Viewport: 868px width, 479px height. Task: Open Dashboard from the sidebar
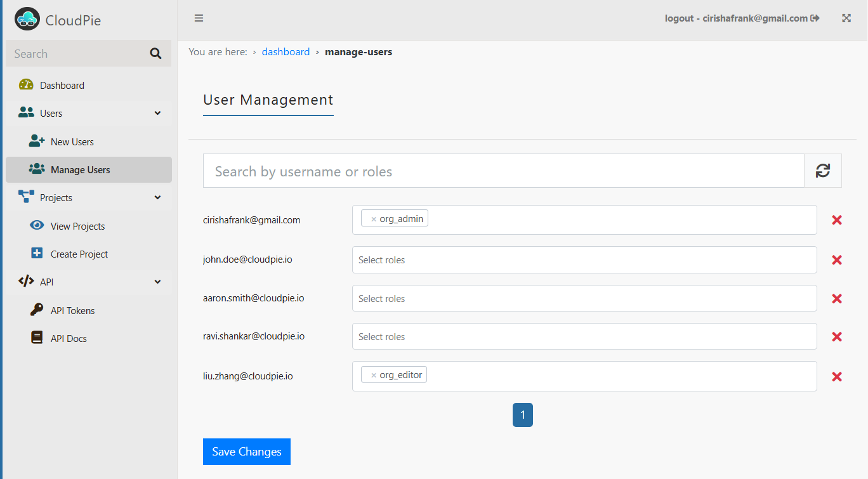pyautogui.click(x=89, y=85)
